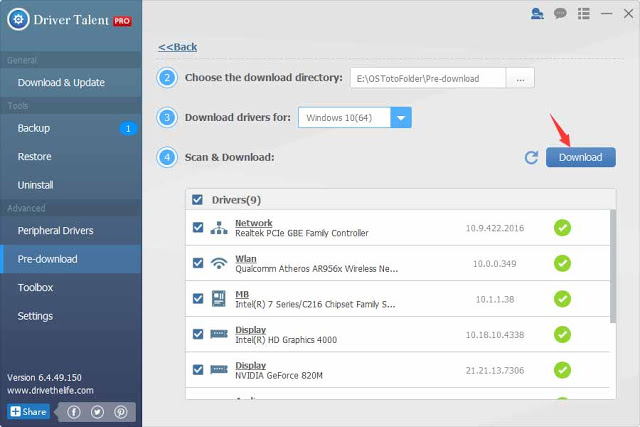Open the MB driver name link

(242, 294)
